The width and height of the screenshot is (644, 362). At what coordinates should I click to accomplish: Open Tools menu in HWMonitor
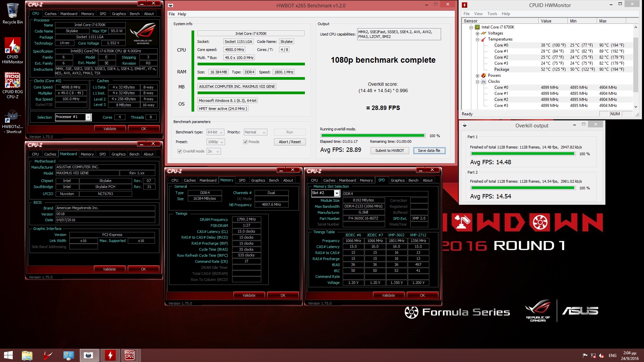tap(492, 14)
